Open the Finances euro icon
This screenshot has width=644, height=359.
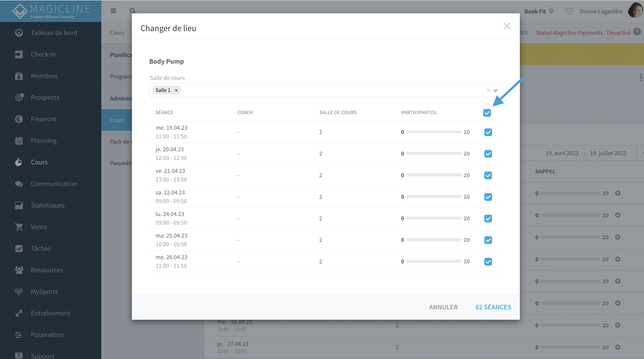(x=19, y=119)
